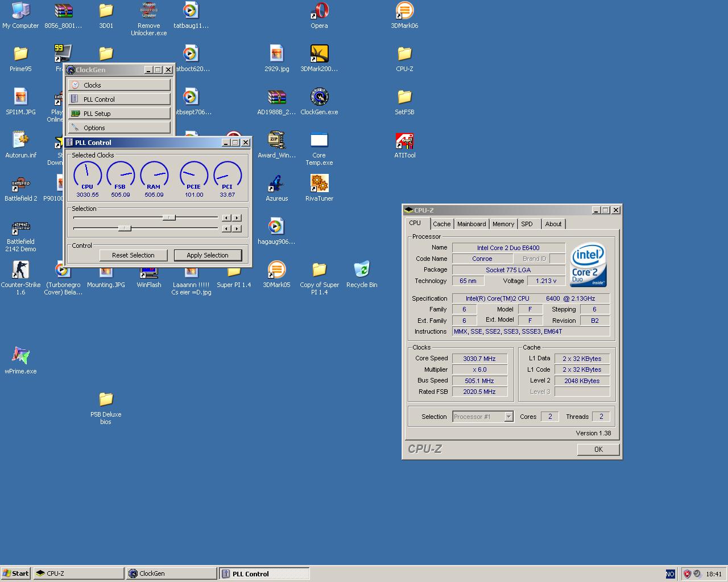
Task: Click the upper slider's right arrow stepper
Action: click(237, 218)
